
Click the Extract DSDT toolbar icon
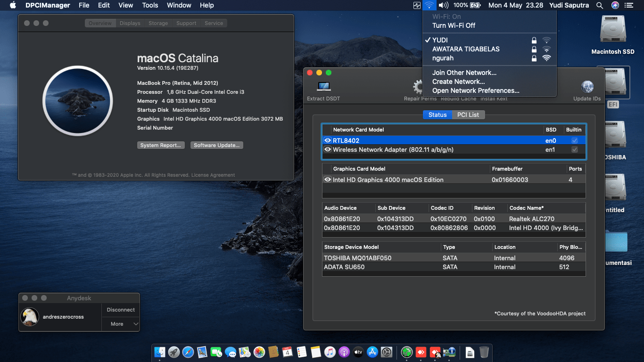point(323,87)
